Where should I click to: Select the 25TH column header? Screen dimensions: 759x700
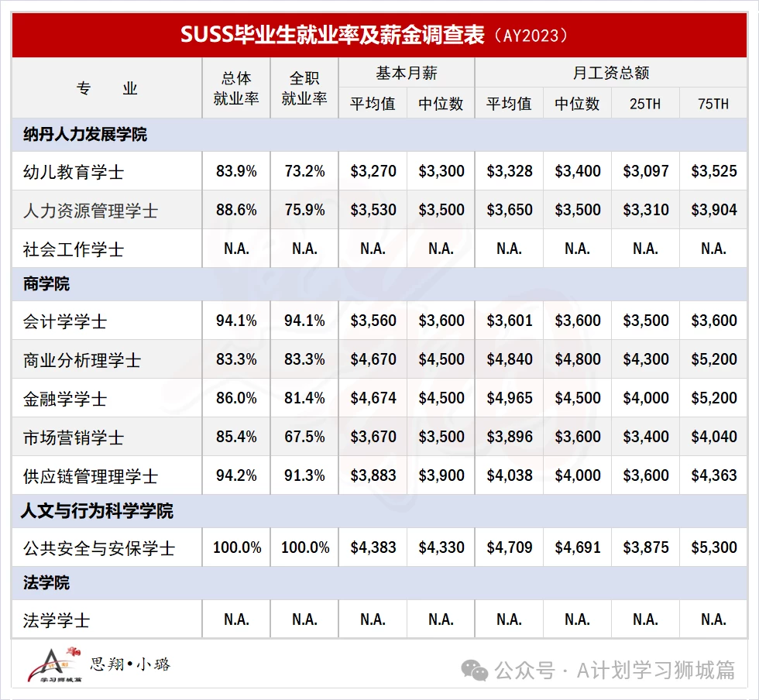(x=645, y=104)
